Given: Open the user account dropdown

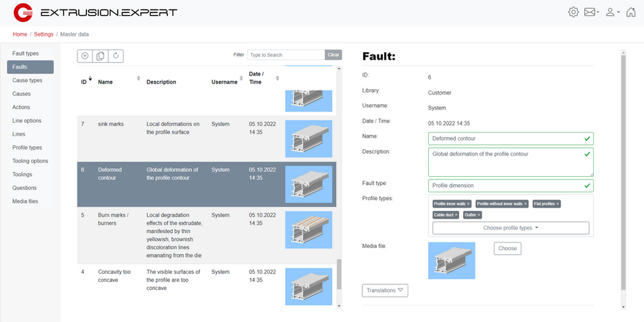Looking at the screenshot, I should pos(612,12).
